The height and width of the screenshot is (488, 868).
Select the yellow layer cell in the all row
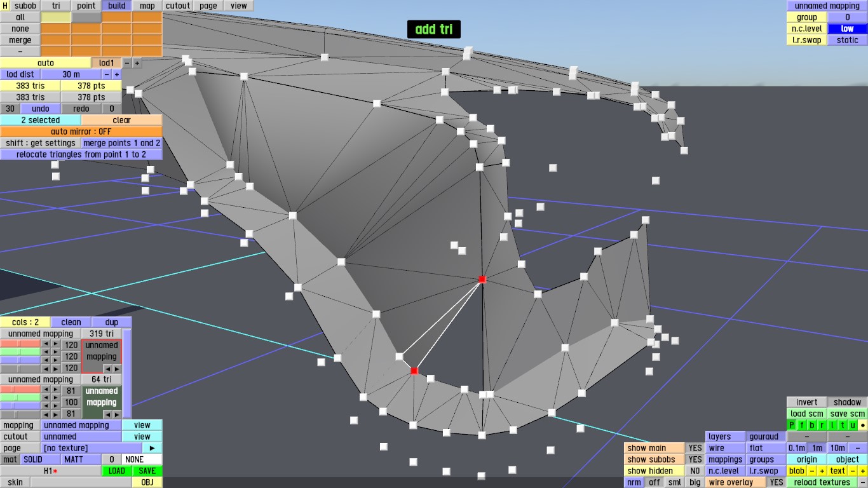click(x=56, y=17)
